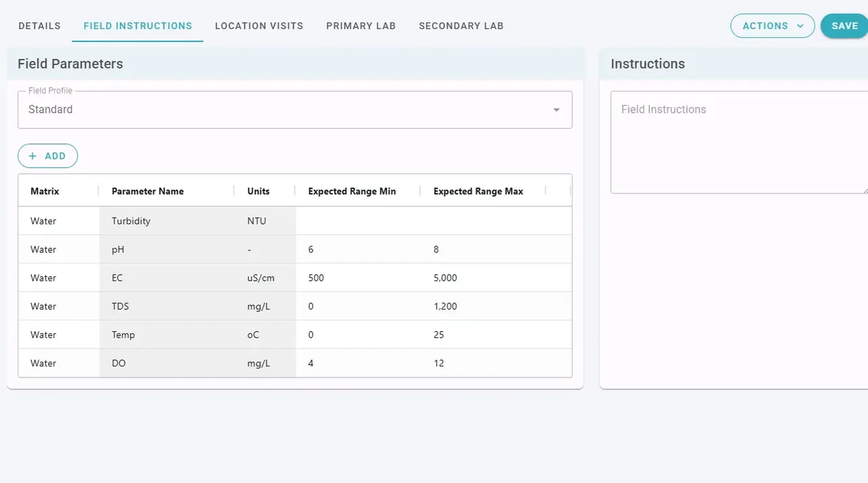Click the Field Instructions text area

click(x=739, y=142)
